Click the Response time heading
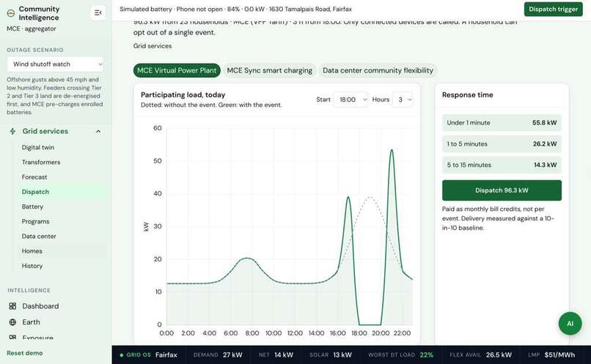The image size is (591, 364). [x=467, y=95]
